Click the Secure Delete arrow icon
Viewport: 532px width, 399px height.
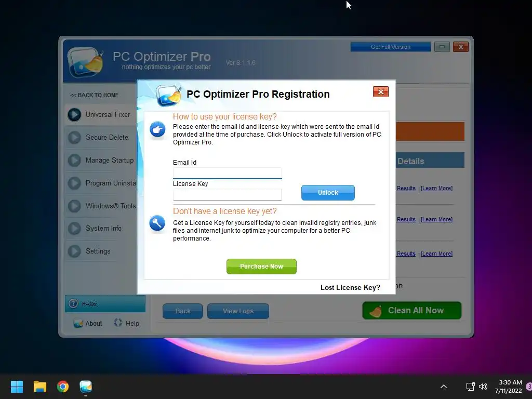[x=74, y=137]
